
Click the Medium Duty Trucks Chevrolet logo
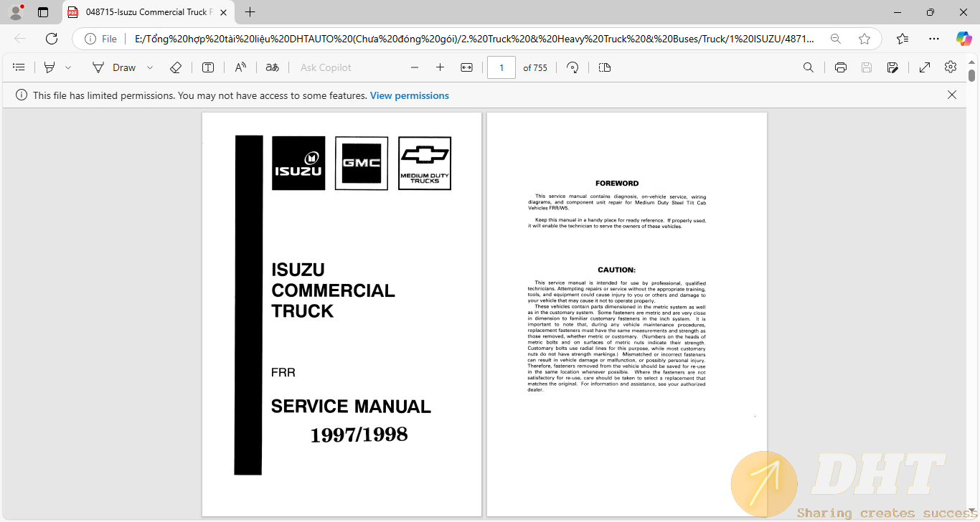(425, 163)
